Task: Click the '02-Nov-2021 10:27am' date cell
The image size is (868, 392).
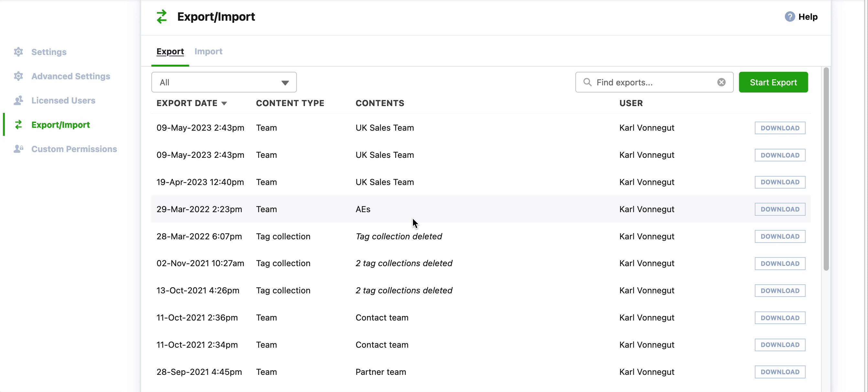Action: click(x=200, y=263)
